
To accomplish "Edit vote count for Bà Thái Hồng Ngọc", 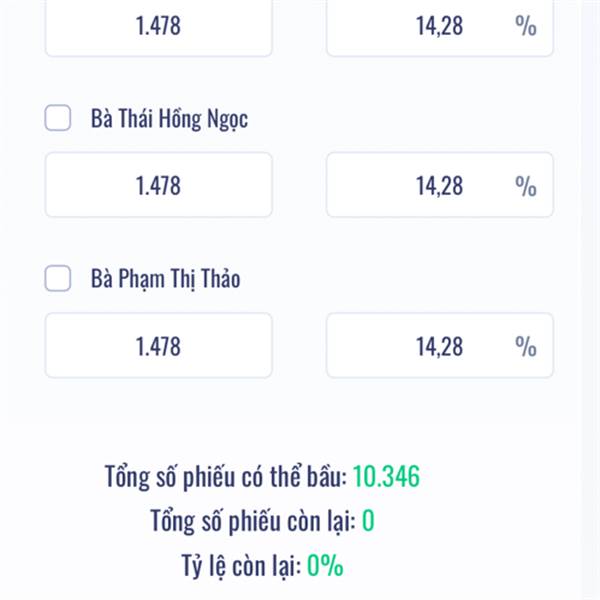I will tap(158, 185).
